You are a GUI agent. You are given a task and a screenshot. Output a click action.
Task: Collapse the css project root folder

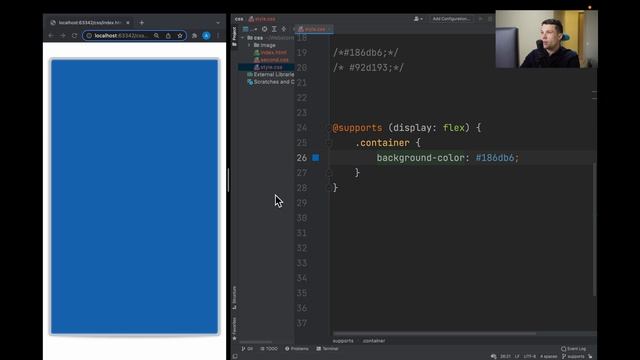tap(243, 38)
